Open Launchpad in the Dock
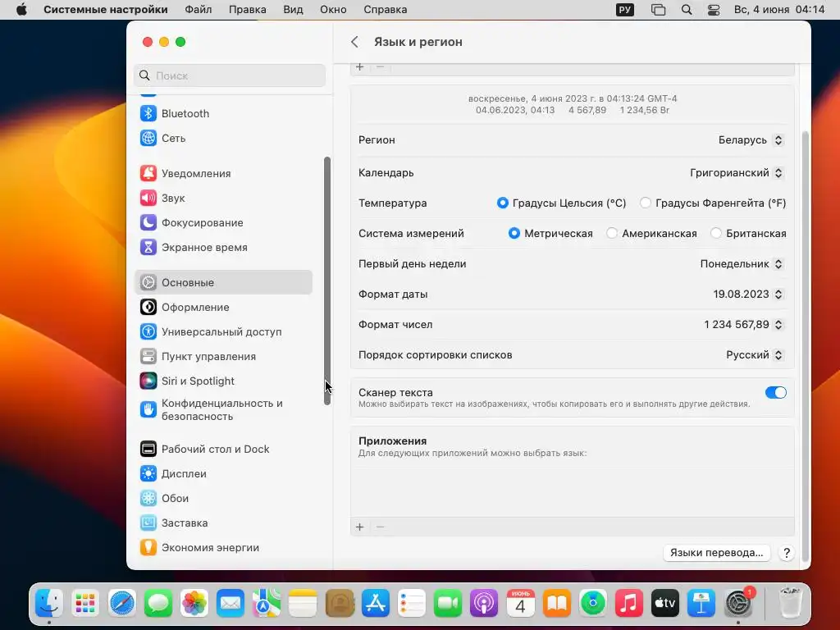Image resolution: width=840 pixels, height=630 pixels. 85,604
